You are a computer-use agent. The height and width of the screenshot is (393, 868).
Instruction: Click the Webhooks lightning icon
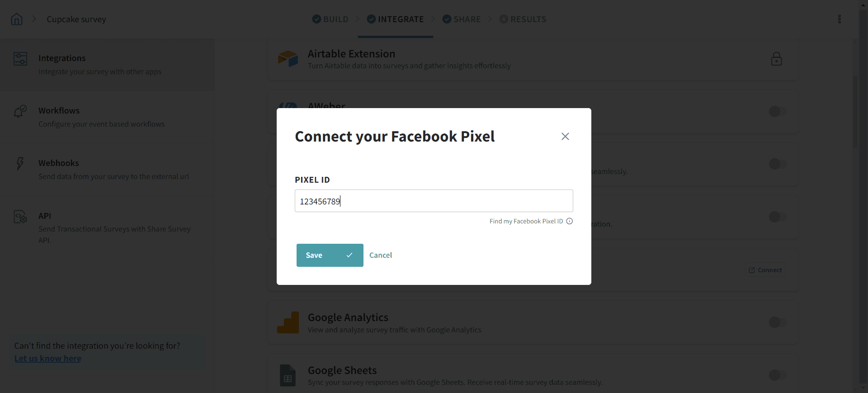(x=20, y=164)
